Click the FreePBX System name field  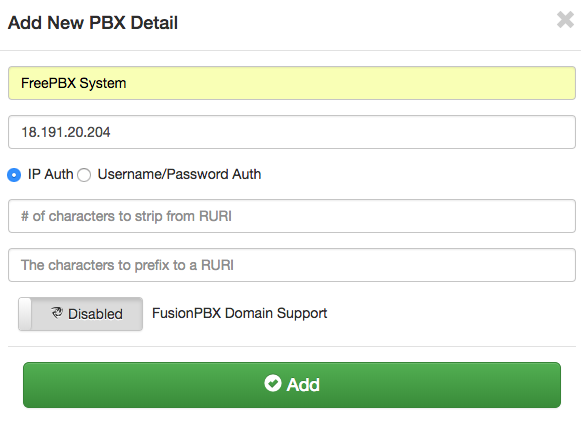(292, 83)
